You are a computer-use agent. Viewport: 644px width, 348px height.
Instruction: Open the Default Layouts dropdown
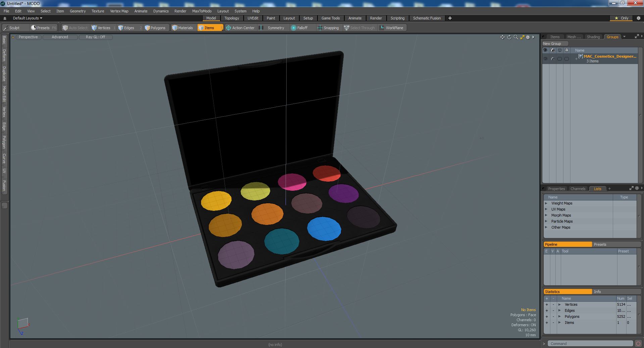pos(28,18)
